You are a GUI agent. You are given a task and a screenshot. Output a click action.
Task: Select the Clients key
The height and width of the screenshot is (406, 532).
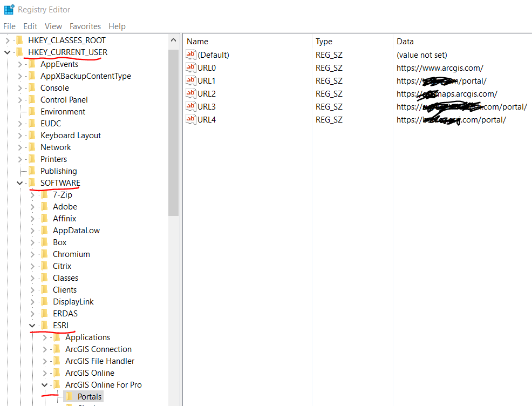click(65, 290)
